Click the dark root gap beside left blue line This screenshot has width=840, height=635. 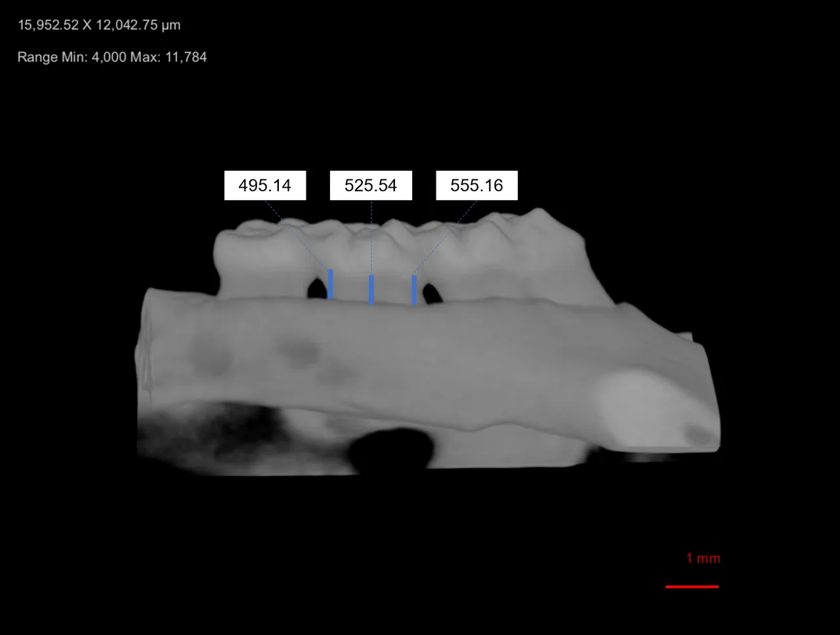coord(318,288)
